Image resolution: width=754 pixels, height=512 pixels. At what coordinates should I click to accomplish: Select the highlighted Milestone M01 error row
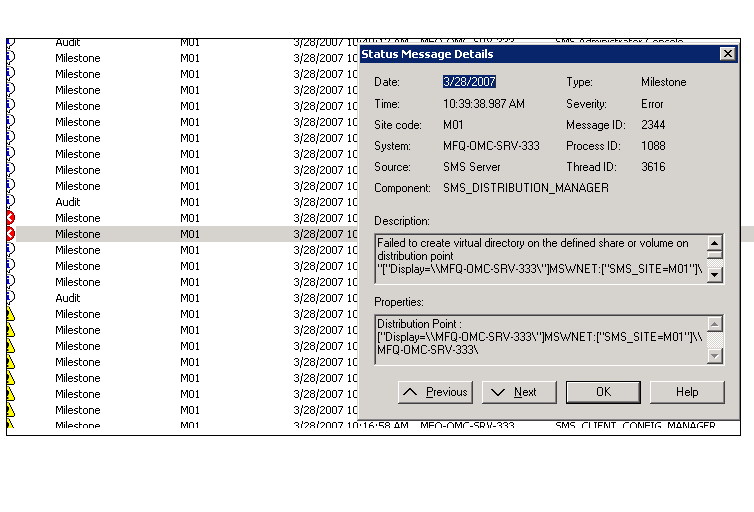pyautogui.click(x=188, y=234)
